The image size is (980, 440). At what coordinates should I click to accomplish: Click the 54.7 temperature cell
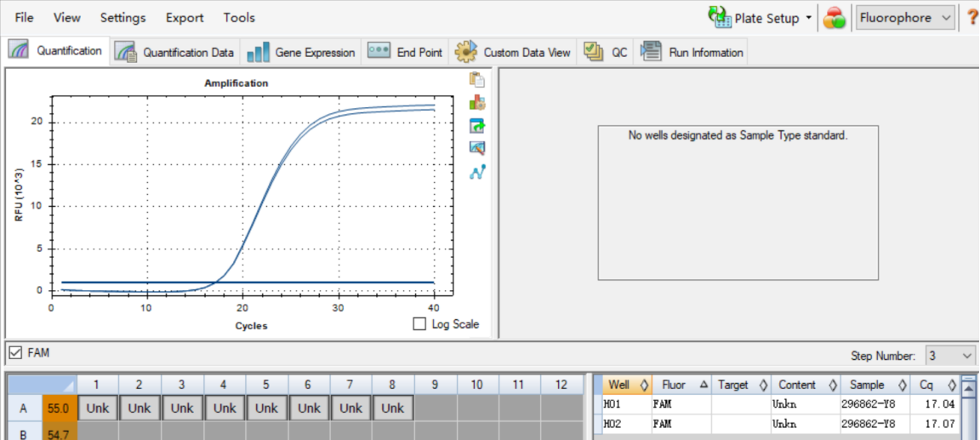click(x=60, y=431)
